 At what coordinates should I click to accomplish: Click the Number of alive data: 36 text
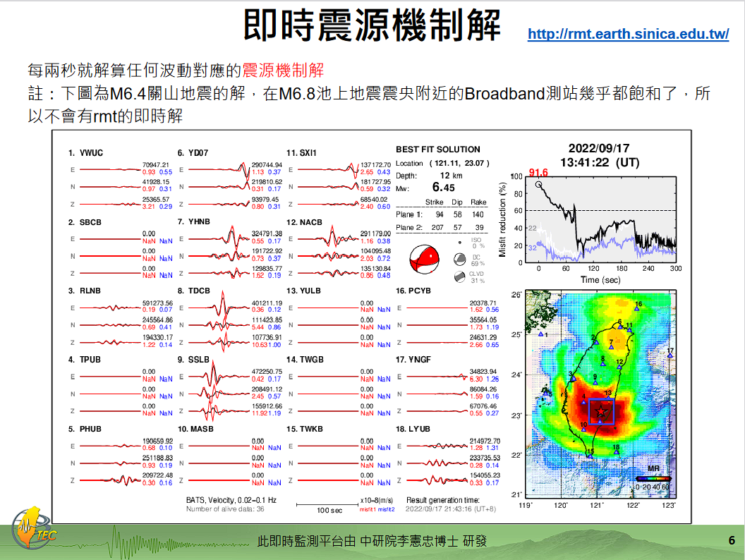click(225, 509)
